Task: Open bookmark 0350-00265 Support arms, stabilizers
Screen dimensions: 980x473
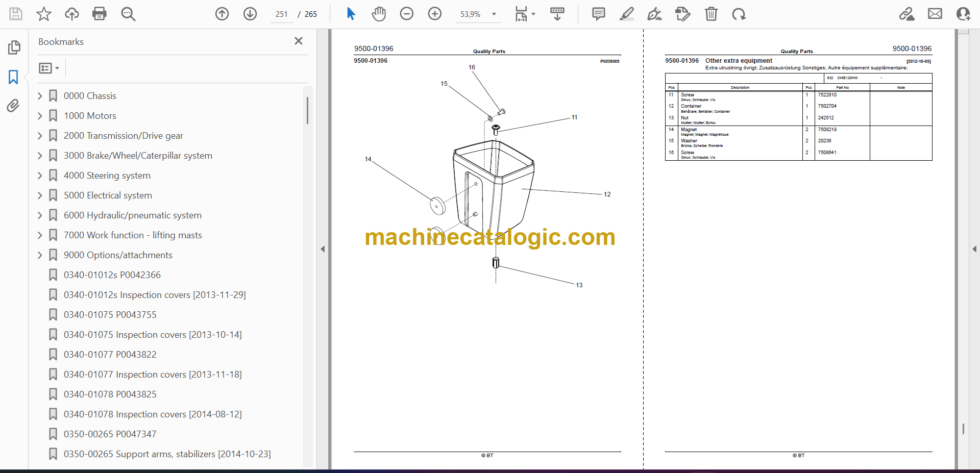Action: [x=167, y=454]
